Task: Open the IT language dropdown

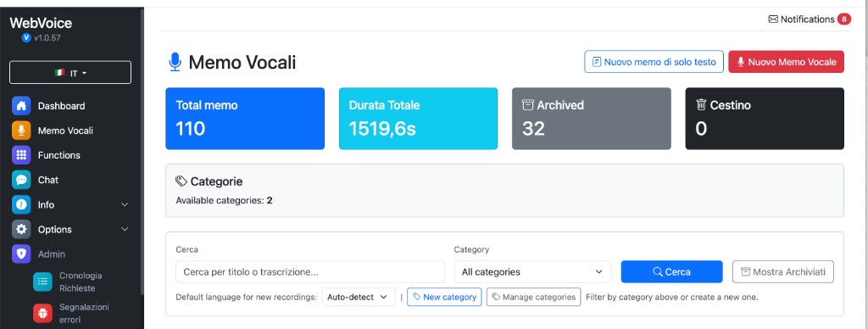Action: [70, 73]
